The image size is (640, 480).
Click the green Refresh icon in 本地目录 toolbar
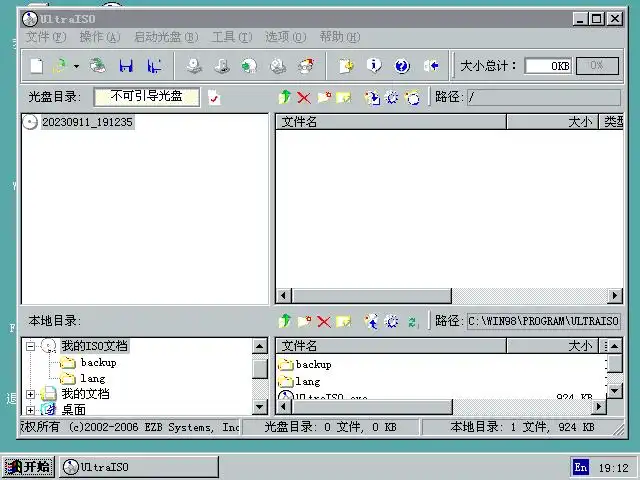(412, 322)
